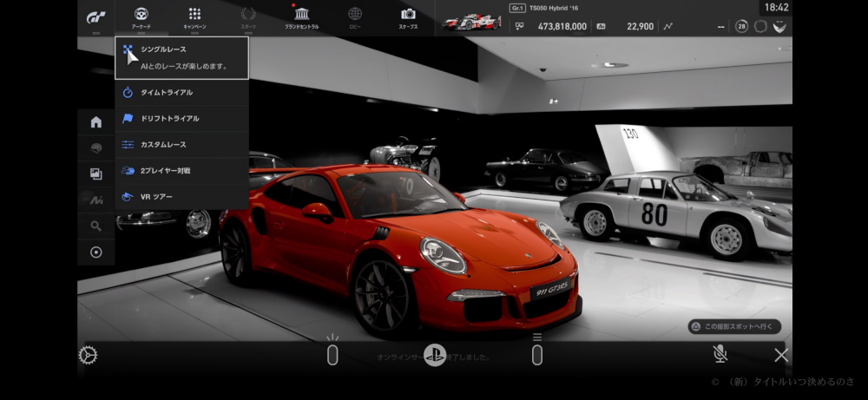Open the ロビー (Lobby) globe tab
This screenshot has width=868, height=400.
[x=355, y=18]
